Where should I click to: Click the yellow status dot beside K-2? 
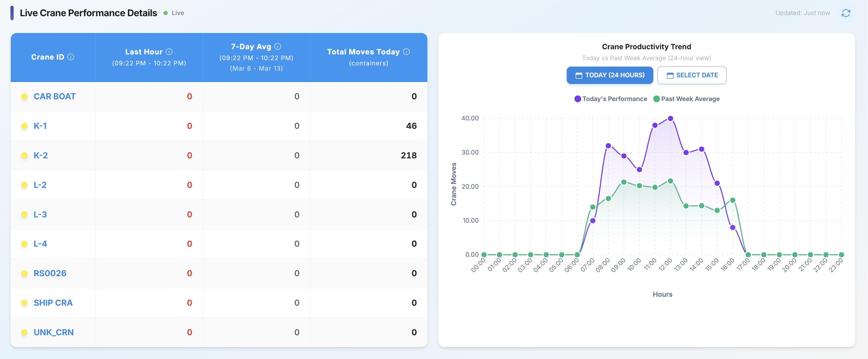(24, 155)
